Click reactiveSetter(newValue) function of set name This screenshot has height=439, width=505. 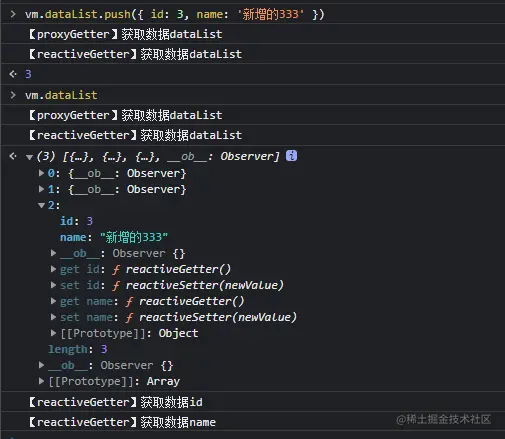pyautogui.click(x=218, y=317)
